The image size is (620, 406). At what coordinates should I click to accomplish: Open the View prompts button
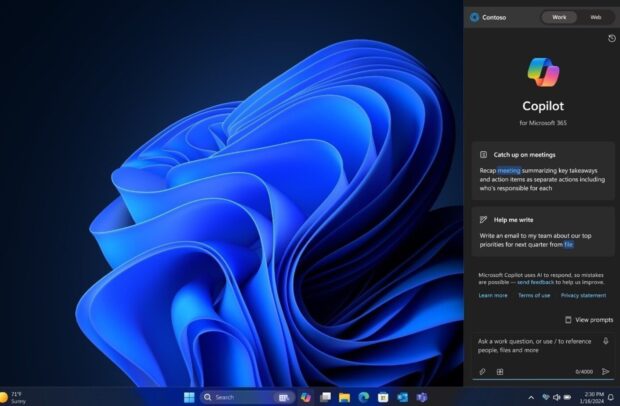click(x=589, y=319)
